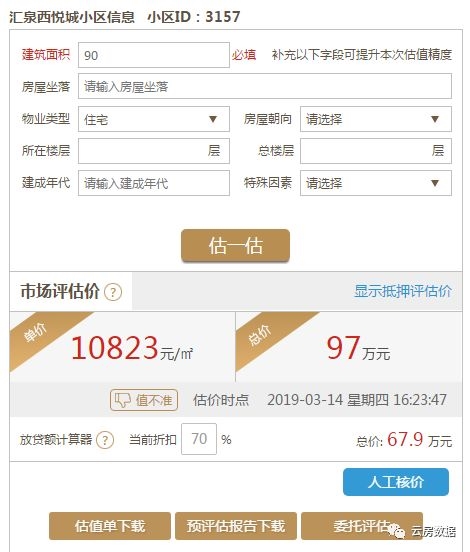Click the 2019-03-14 星期四 16:23:47 timestamp
470x552 pixels.
tap(357, 400)
